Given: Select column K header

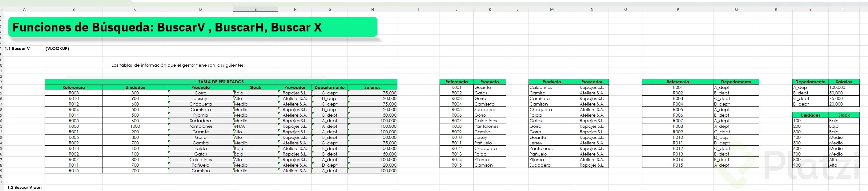Looking at the screenshot, I should [x=490, y=10].
